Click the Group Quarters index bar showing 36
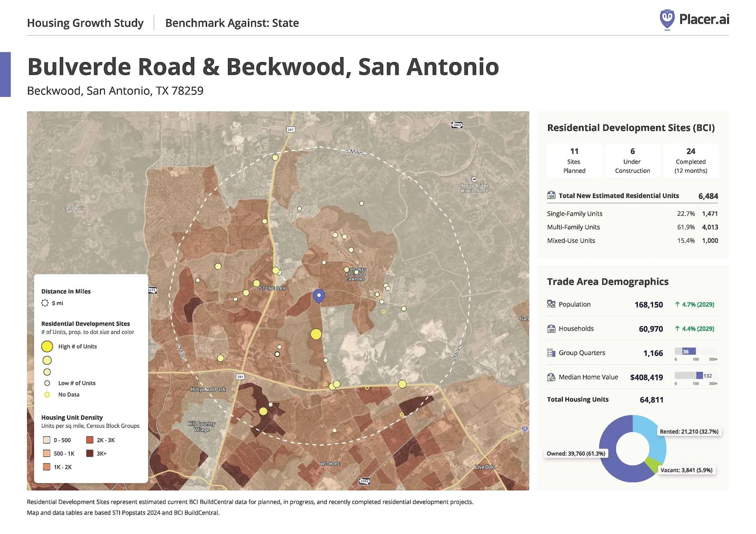 coord(696,351)
